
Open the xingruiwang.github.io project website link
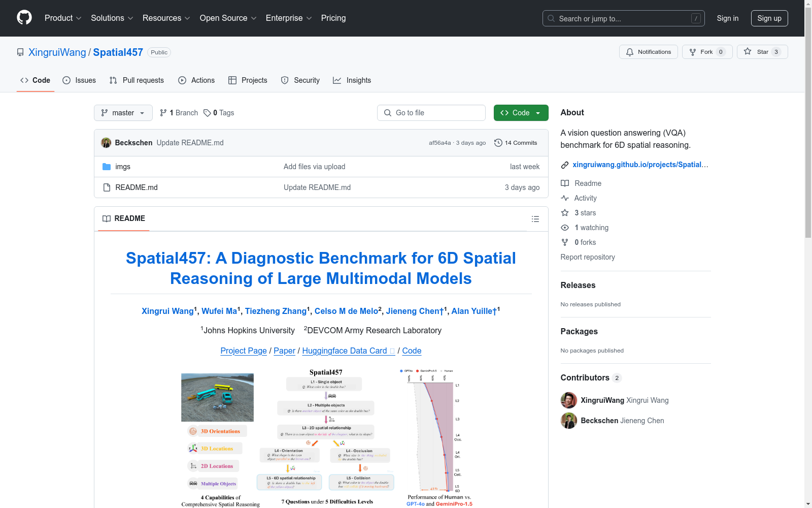pyautogui.click(x=640, y=165)
